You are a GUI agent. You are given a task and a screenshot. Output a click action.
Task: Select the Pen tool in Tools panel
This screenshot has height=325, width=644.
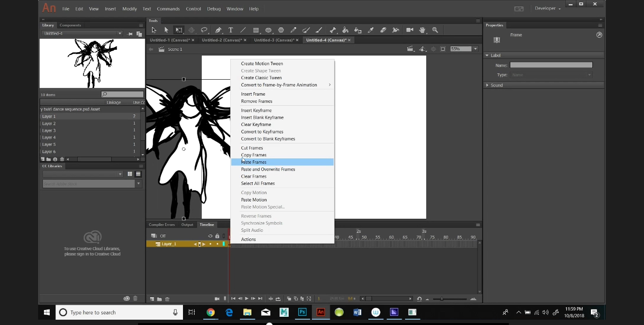218,30
